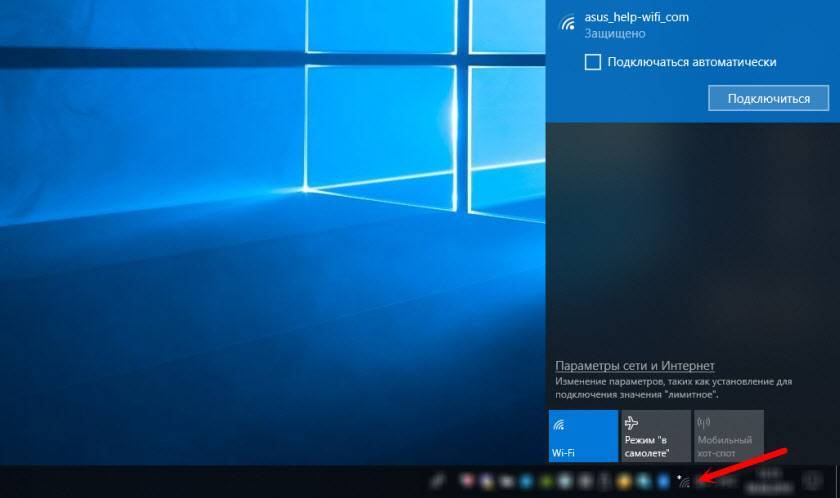
Task: Open the Wi-Fi network icon in the system tray
Action: tap(683, 481)
